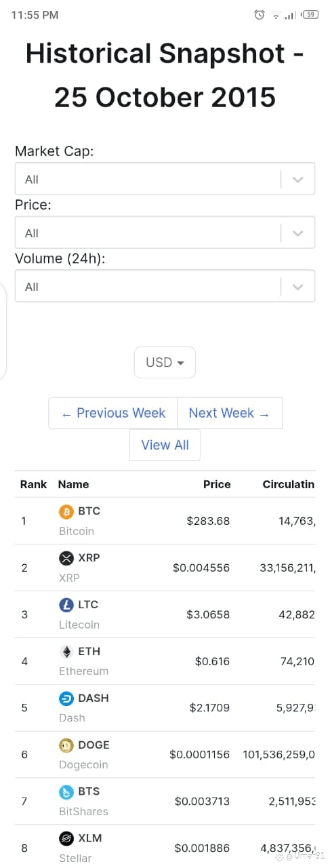Click inside the Market Cap select field
Screen dimensions: 330x868
(165, 180)
